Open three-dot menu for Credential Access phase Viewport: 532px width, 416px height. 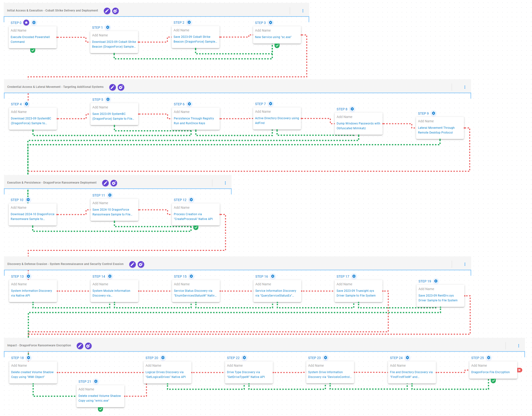[464, 87]
